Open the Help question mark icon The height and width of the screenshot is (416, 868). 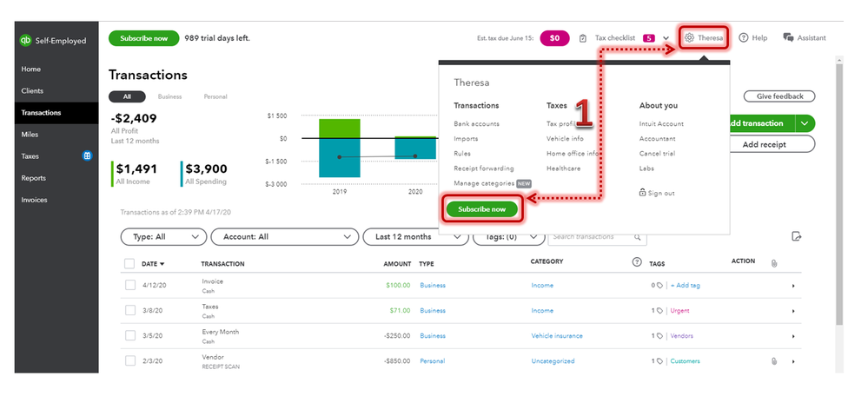click(x=744, y=37)
